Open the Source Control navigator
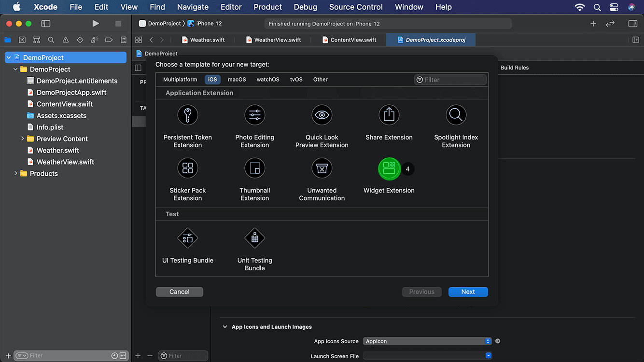The image size is (644, 362). (22, 40)
